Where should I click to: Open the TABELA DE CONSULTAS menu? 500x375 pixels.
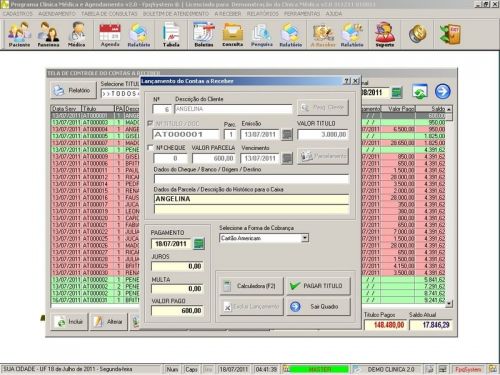click(109, 14)
